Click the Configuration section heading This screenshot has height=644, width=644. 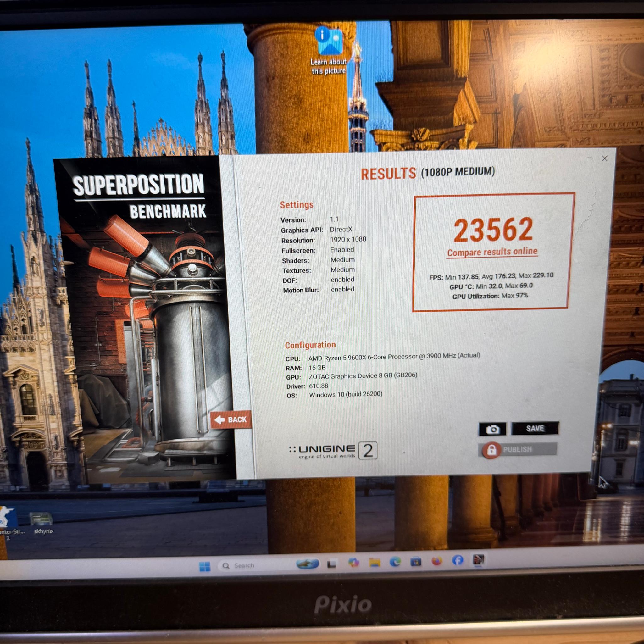tap(310, 345)
